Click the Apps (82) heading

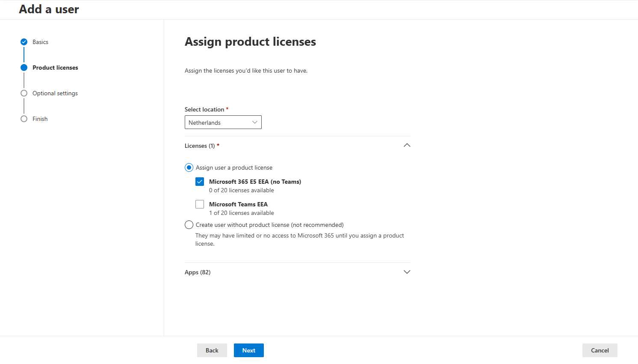[x=198, y=272]
